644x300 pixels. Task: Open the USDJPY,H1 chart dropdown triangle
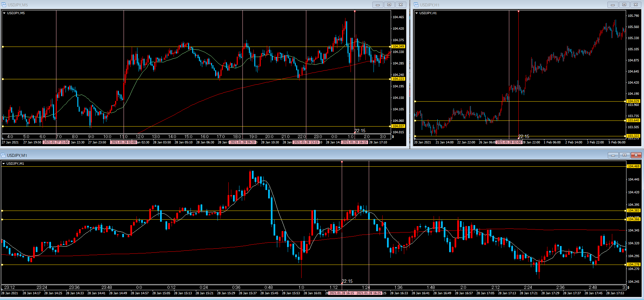(x=417, y=13)
